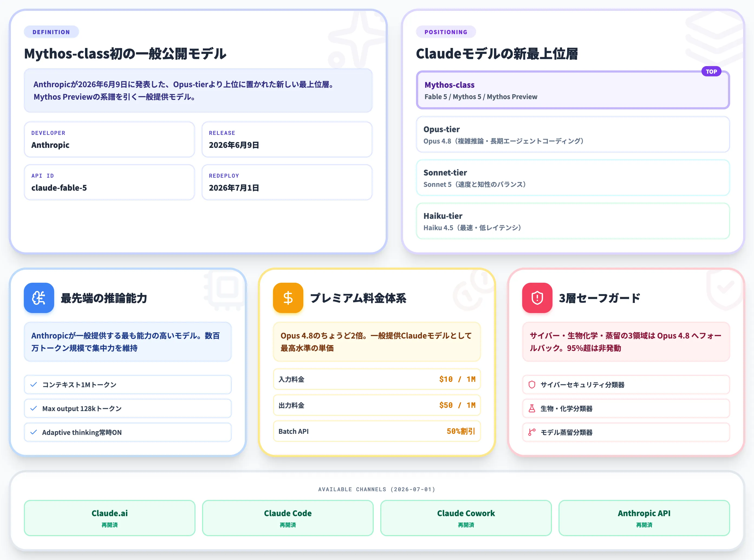Click the checkmark next to Max output 128k
This screenshot has width=754, height=560.
tap(34, 408)
